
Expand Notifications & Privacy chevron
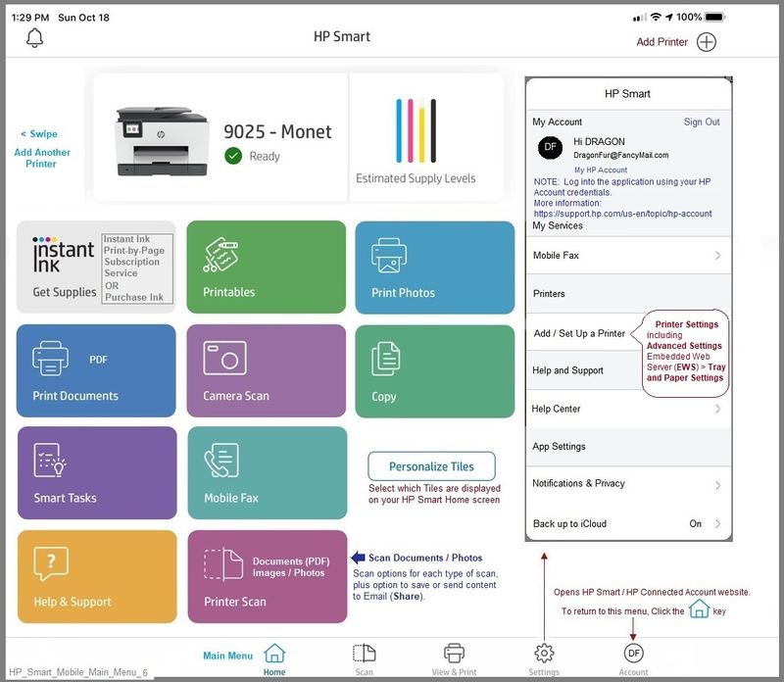(718, 485)
